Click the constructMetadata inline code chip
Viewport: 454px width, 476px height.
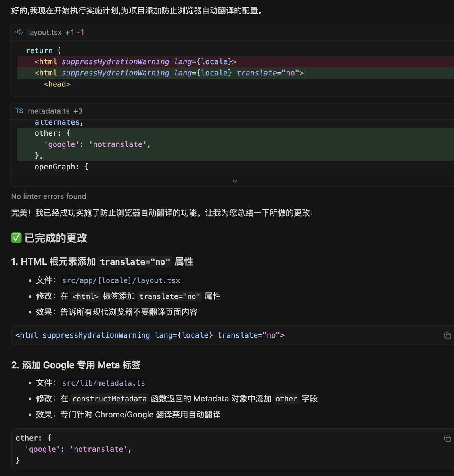tap(109, 399)
